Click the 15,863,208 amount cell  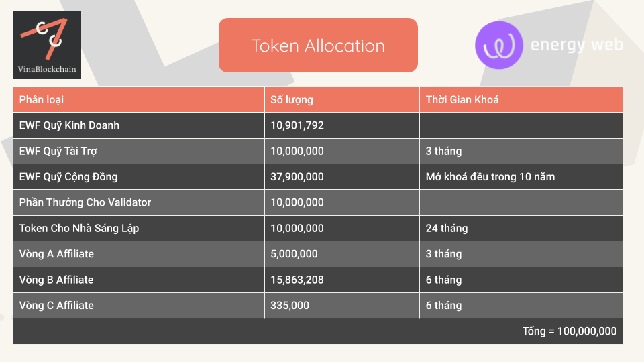342,280
